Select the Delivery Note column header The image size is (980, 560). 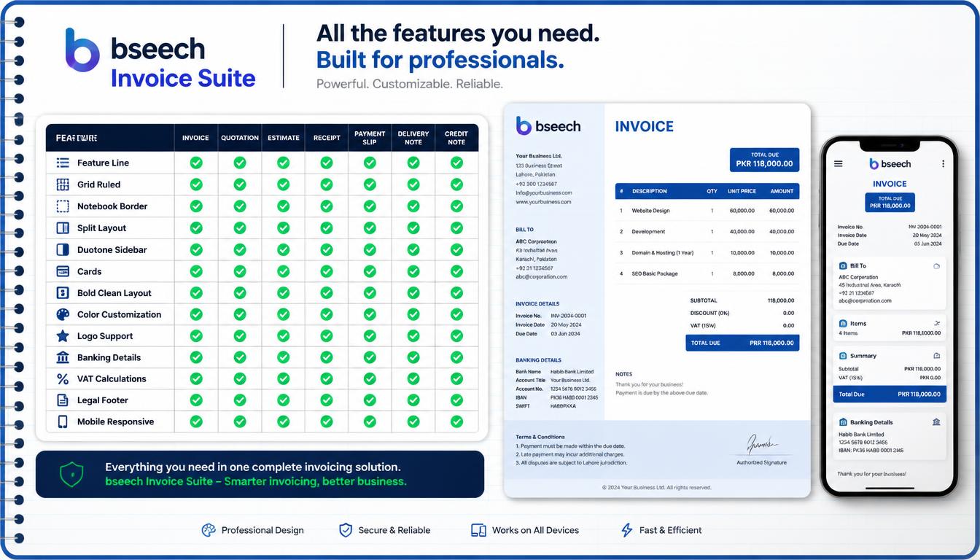click(413, 138)
